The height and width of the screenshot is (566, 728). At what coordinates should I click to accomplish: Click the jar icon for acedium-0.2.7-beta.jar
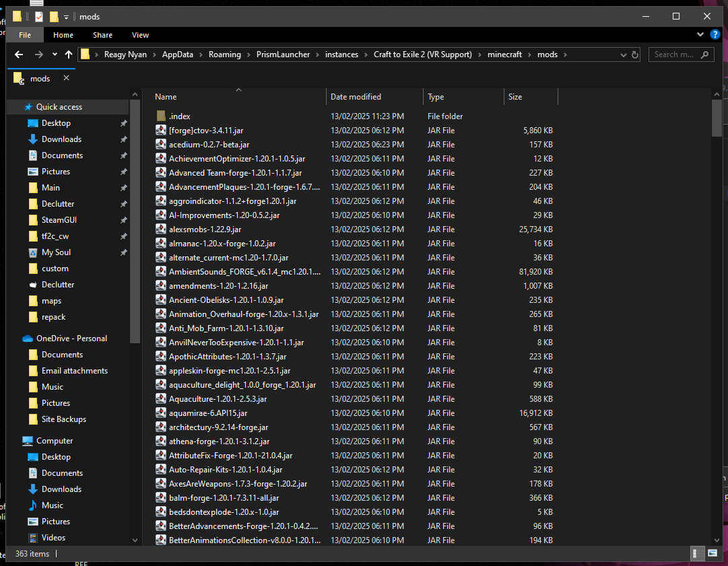pos(161,144)
